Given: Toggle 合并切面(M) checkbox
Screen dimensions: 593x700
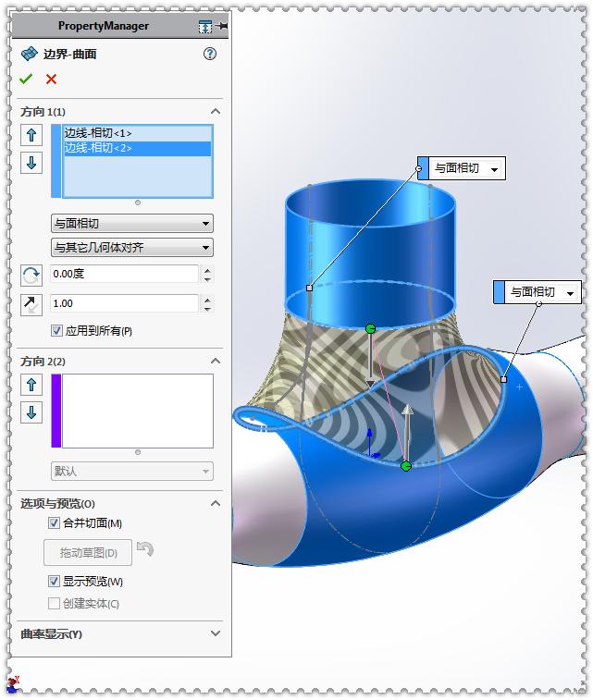Looking at the screenshot, I should (x=54, y=522).
